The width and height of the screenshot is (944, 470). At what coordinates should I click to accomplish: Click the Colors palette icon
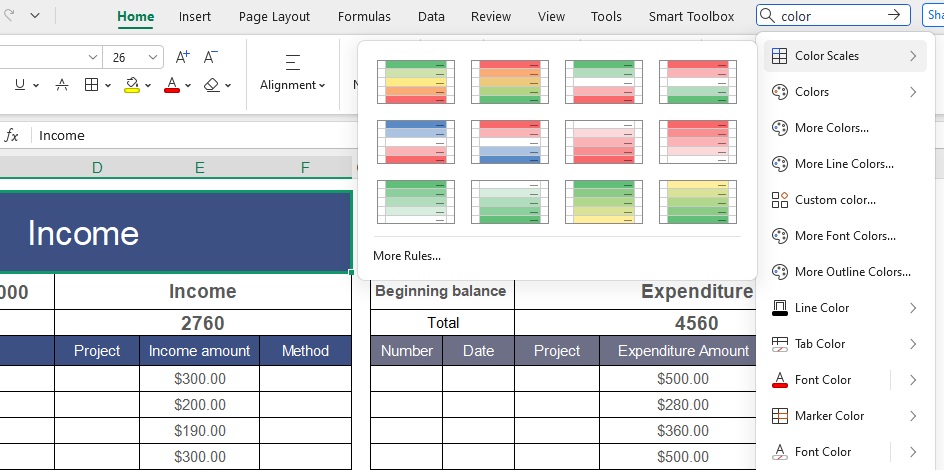coord(780,92)
